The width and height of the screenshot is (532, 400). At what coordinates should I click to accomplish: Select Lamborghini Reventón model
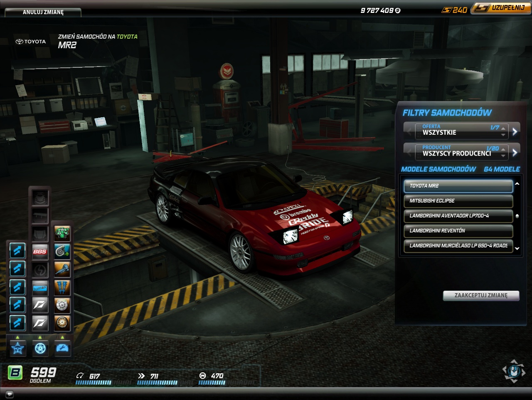coord(458,231)
